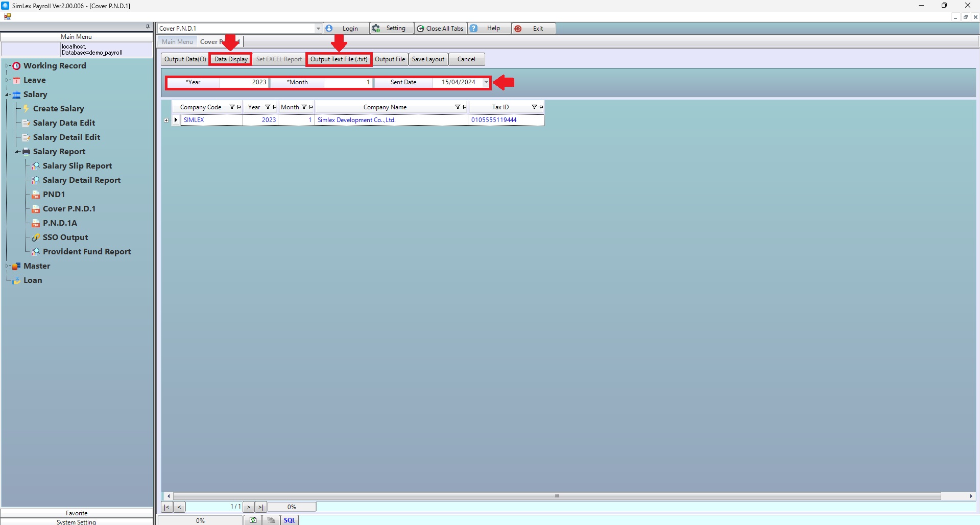
Task: Open the SSO Output report
Action: pyautogui.click(x=65, y=237)
